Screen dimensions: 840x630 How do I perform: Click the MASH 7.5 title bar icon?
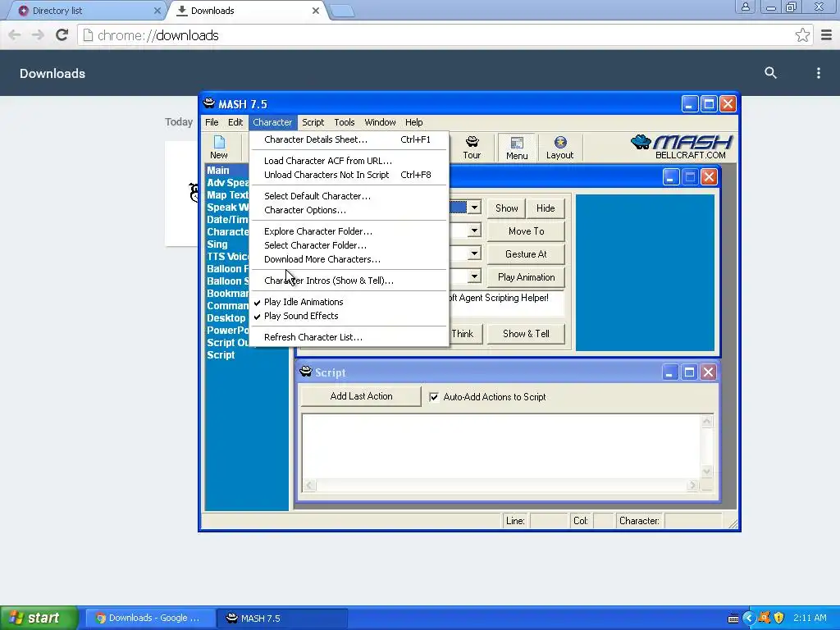pyautogui.click(x=209, y=103)
